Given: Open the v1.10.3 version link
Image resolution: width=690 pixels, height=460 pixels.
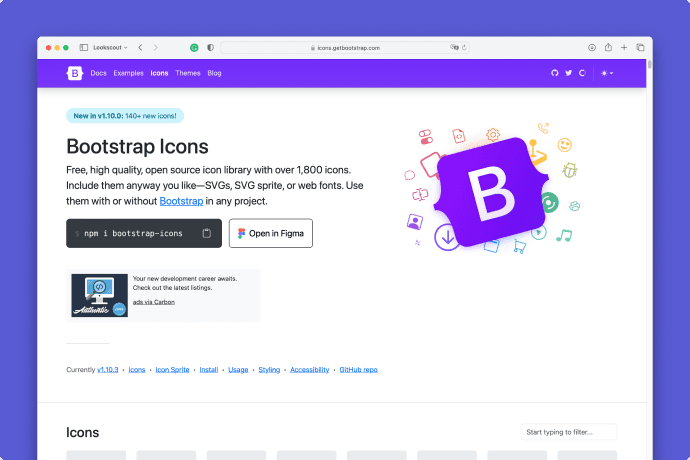Looking at the screenshot, I should pos(108,370).
